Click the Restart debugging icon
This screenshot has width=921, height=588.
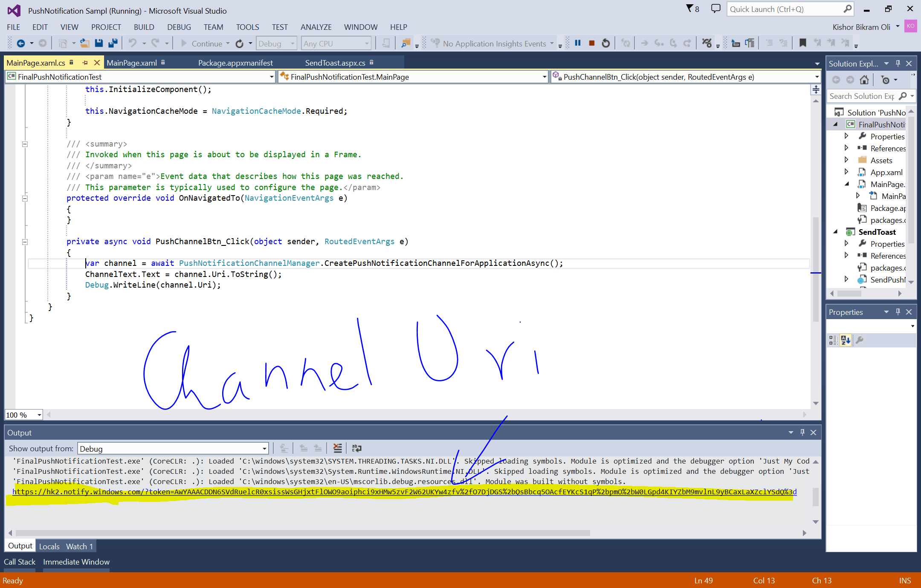pos(605,43)
